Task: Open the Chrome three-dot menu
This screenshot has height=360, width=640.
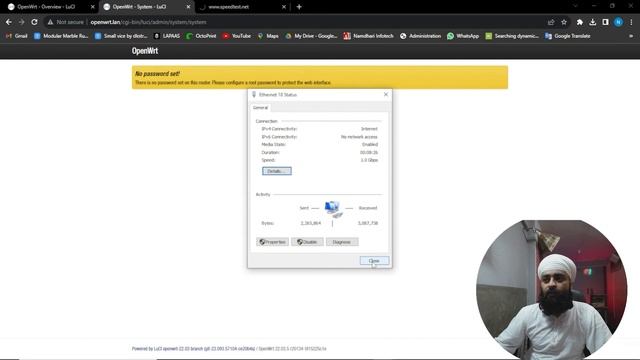Action: click(x=631, y=22)
